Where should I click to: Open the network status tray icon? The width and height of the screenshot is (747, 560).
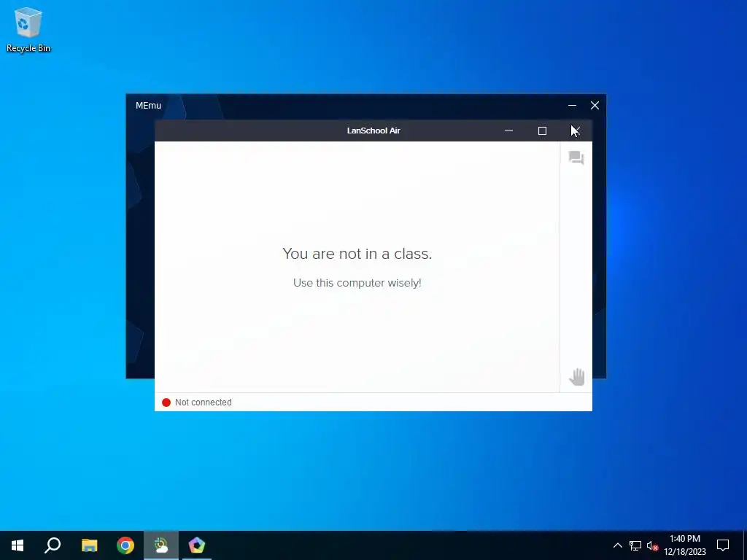click(635, 545)
